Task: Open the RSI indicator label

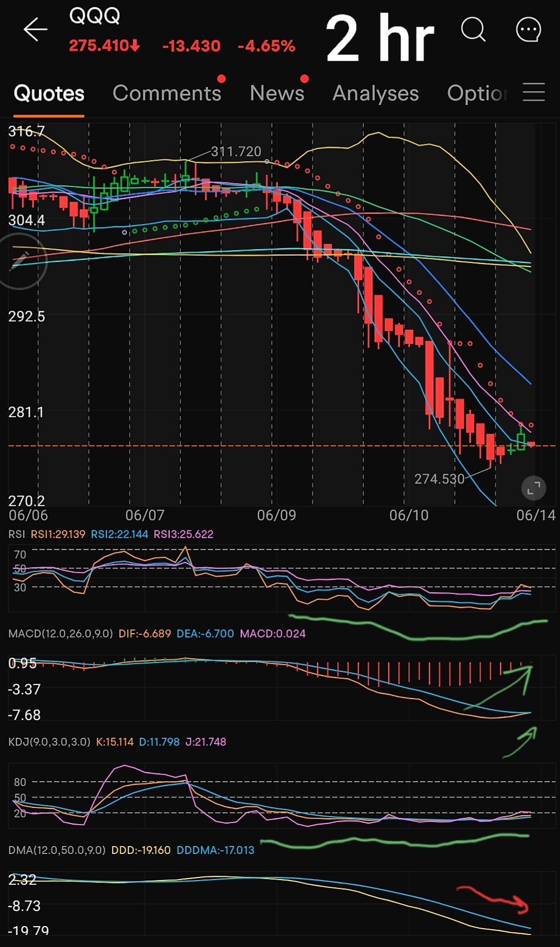Action: tap(17, 534)
